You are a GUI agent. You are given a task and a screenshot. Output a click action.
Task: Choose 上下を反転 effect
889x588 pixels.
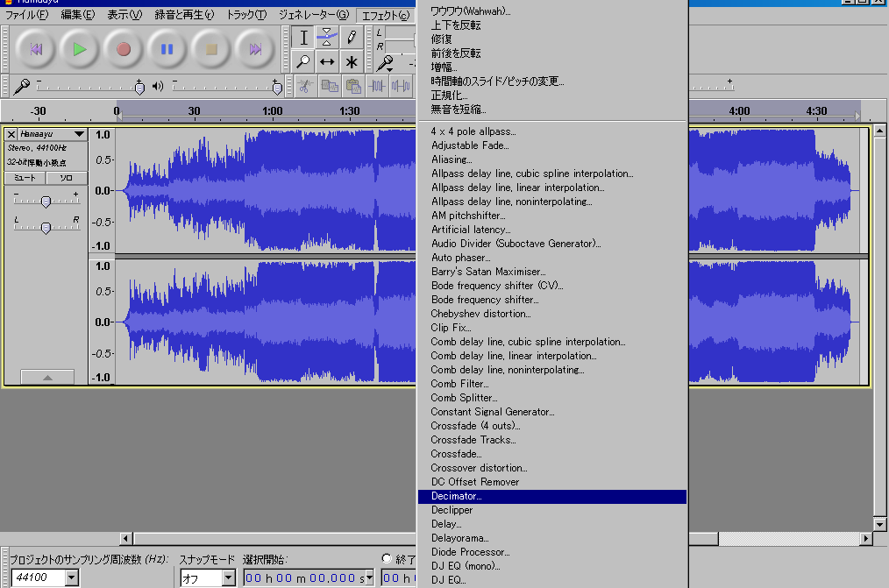click(552, 25)
